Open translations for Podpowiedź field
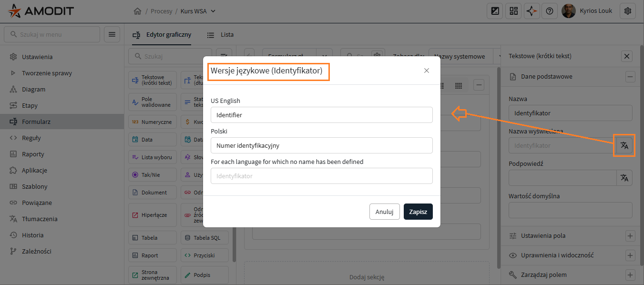Screen dimensions: 644x285 [624, 178]
